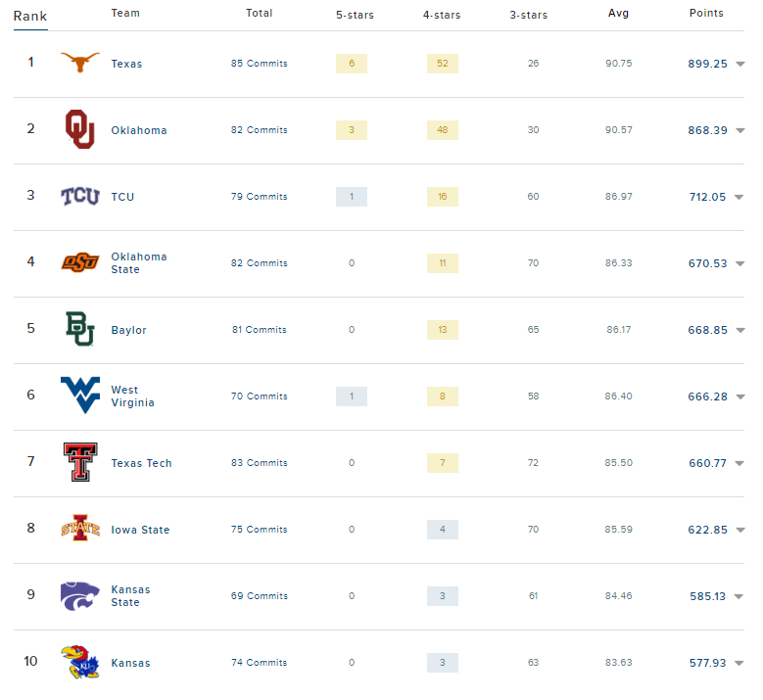Image resolution: width=763 pixels, height=700 pixels.
Task: Click the Oklahoma State logo
Action: coord(79,262)
